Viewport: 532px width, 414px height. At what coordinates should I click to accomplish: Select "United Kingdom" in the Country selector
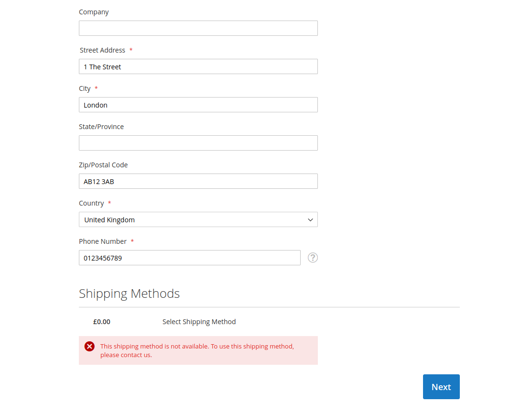198,219
